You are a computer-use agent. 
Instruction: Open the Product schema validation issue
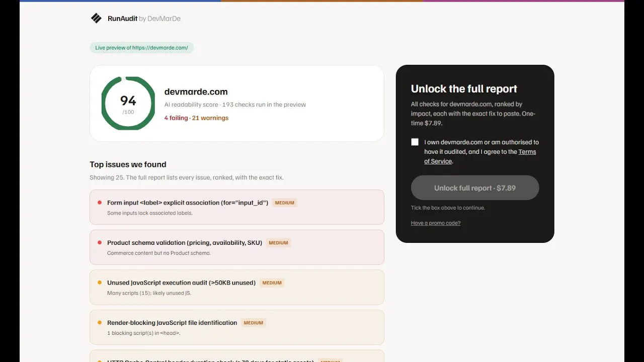237,247
